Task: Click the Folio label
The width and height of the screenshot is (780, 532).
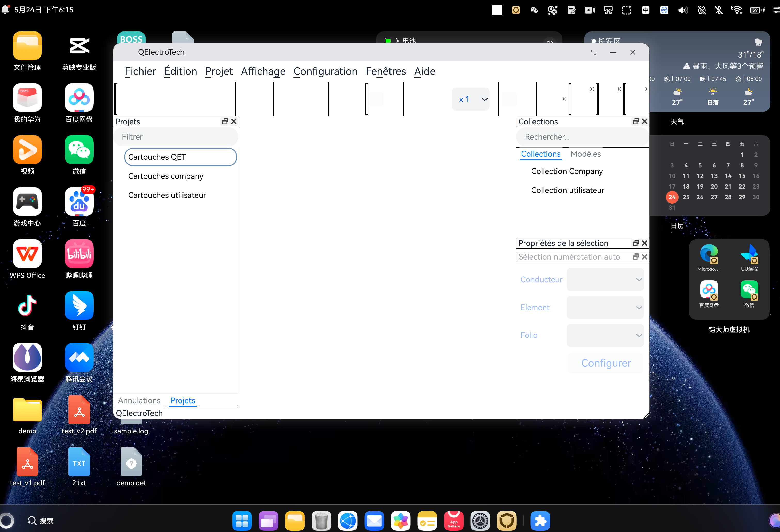Action: click(529, 335)
